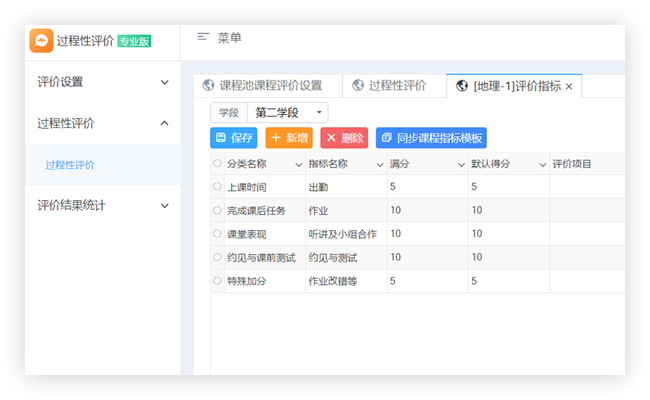Click the 保存 save button
The height and width of the screenshot is (400, 650).
[x=233, y=138]
